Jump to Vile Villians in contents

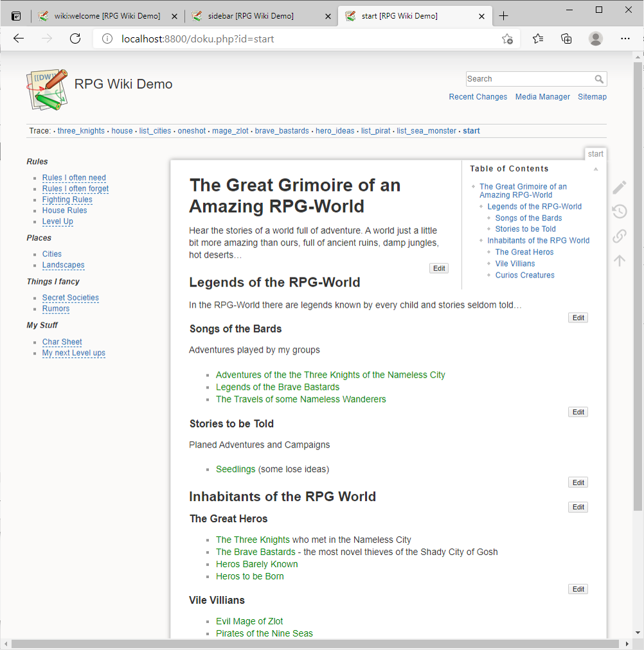click(515, 263)
